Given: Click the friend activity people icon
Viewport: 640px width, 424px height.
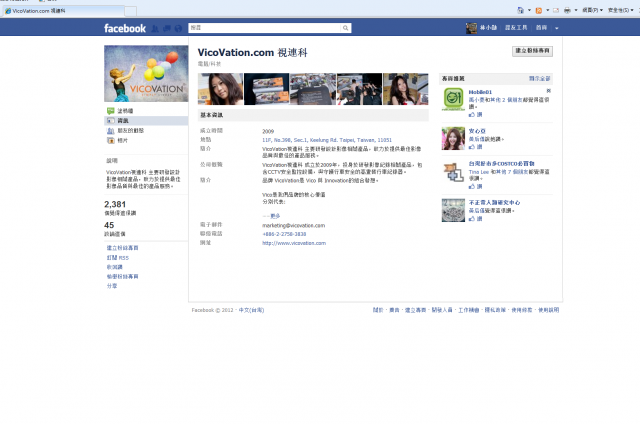Looking at the screenshot, I should click(x=111, y=131).
